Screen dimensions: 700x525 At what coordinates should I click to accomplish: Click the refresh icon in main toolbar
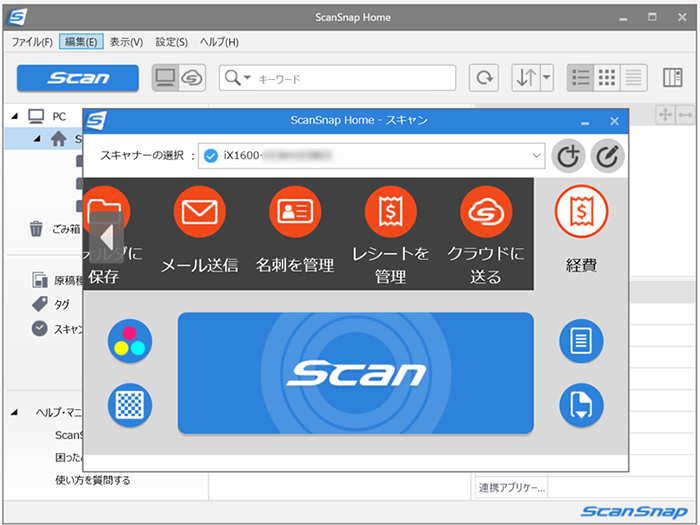click(x=484, y=78)
